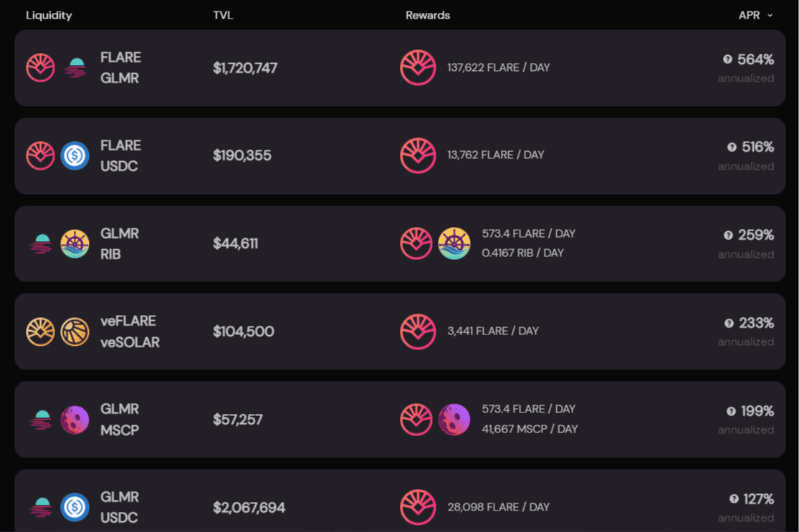Click the info icon next to 233% APR
This screenshot has height=532, width=799.
click(729, 324)
